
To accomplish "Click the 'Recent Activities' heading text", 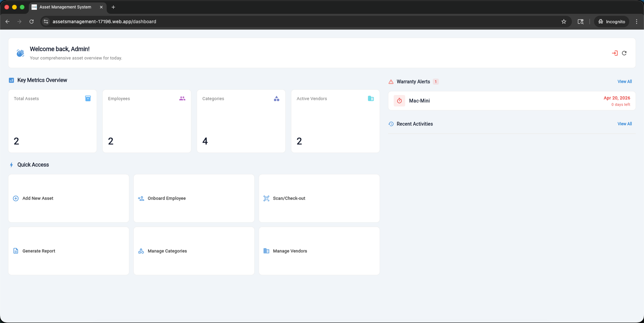I will [415, 124].
